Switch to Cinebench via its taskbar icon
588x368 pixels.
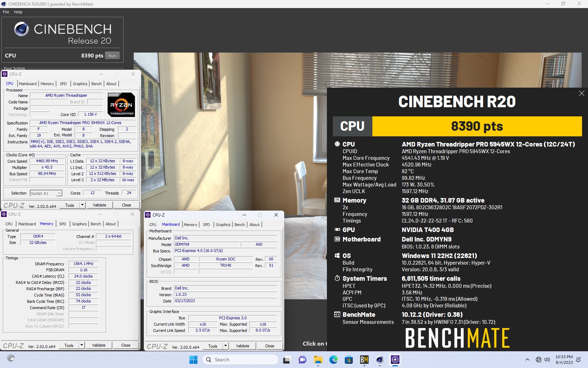379,360
